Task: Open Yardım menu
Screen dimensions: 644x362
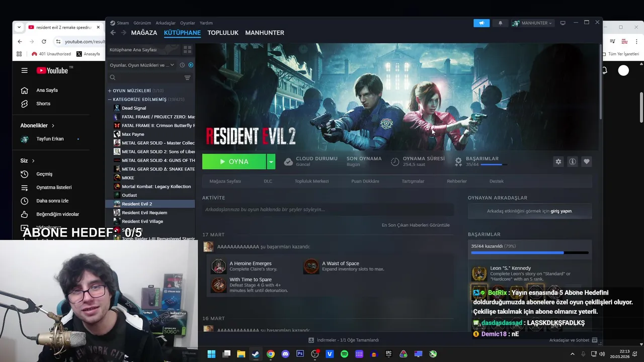Action: click(206, 23)
